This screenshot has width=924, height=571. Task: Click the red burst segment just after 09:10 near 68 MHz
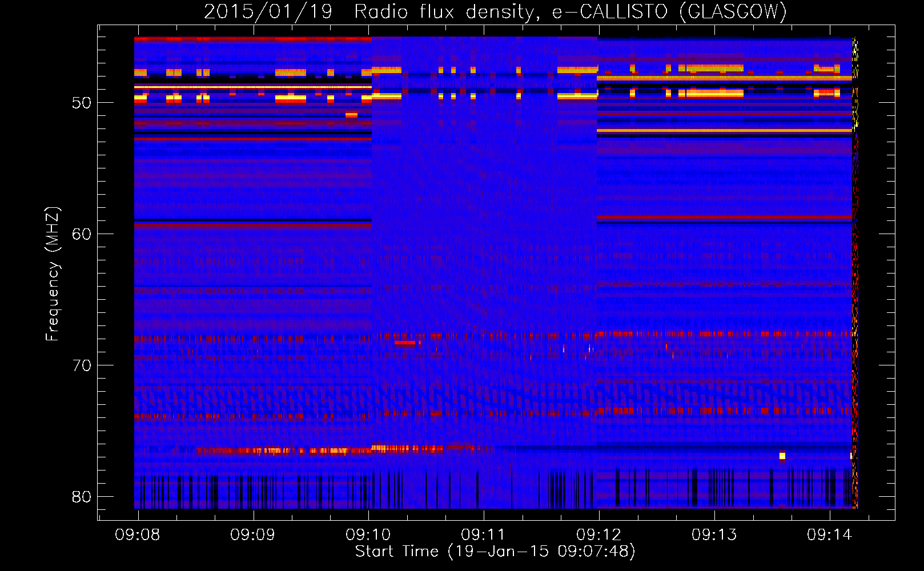pyautogui.click(x=405, y=344)
